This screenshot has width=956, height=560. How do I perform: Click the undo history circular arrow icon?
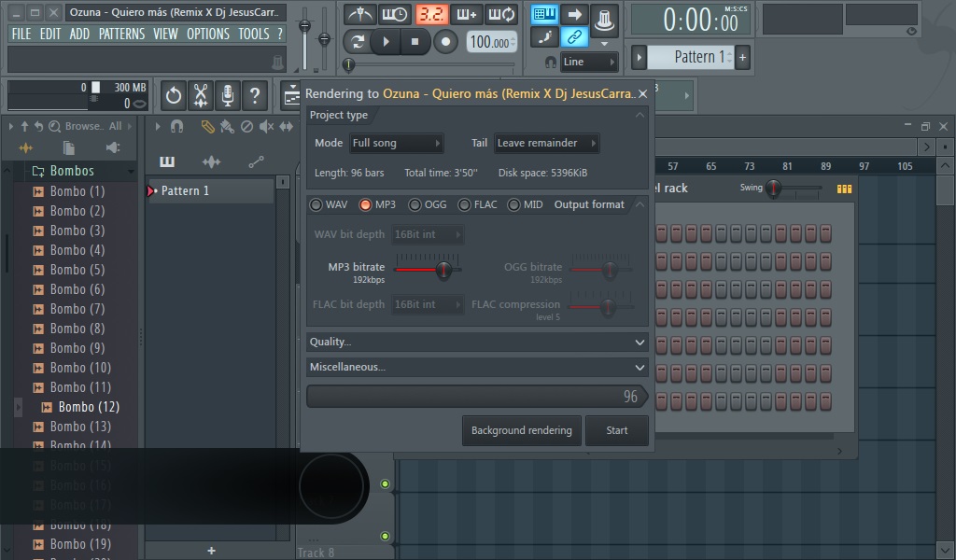click(173, 96)
